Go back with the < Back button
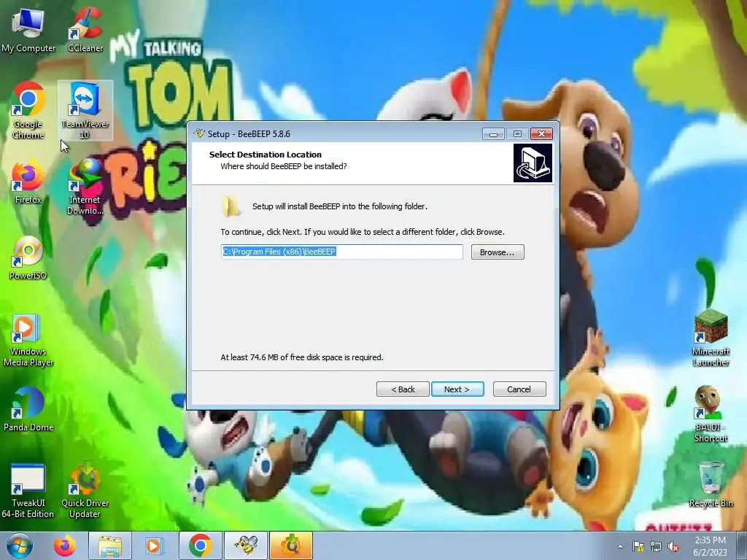747x560 pixels. (x=403, y=389)
